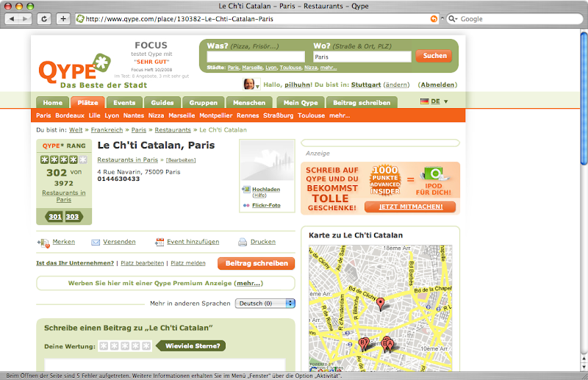Switch to the Events tab
The height and width of the screenshot is (380, 588).
124,102
